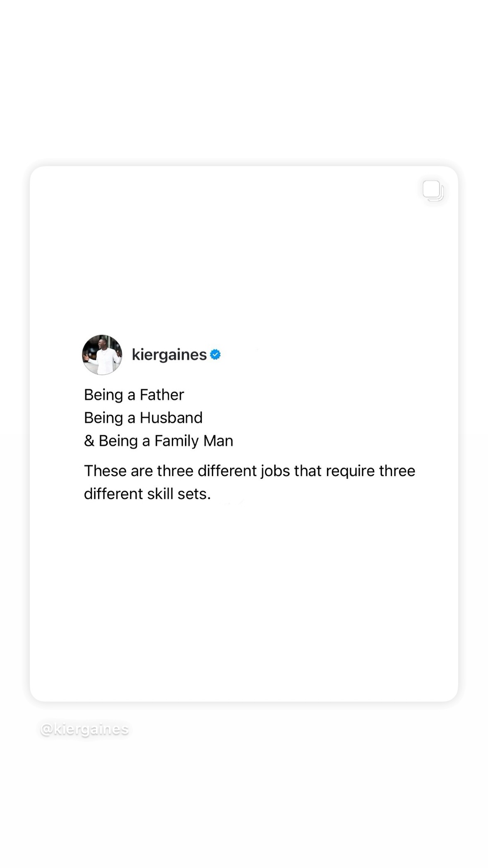This screenshot has height=868, width=488.
Task: Click the ampersand before 'Being a Family Man'
Action: [89, 441]
